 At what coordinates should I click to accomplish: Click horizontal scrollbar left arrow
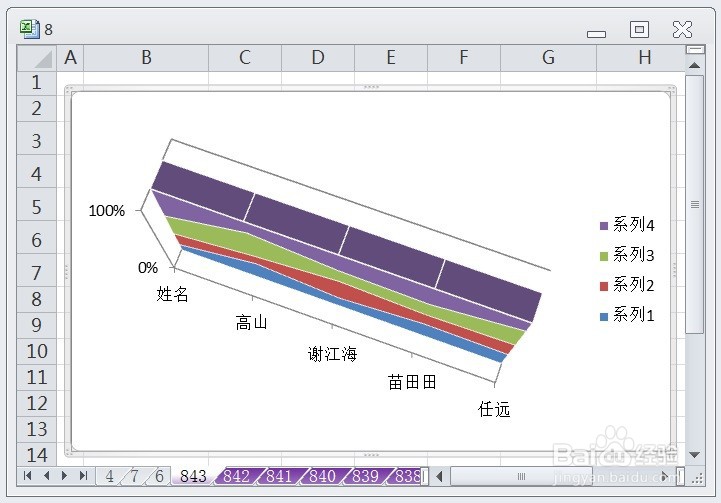(x=439, y=476)
